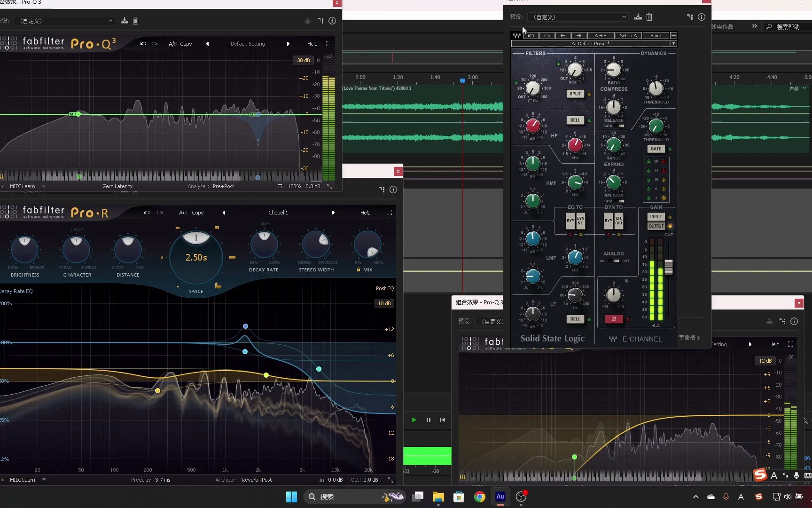Toggle GATE button in E-Channel dynamics
Image resolution: width=812 pixels, height=508 pixels.
[x=656, y=149]
